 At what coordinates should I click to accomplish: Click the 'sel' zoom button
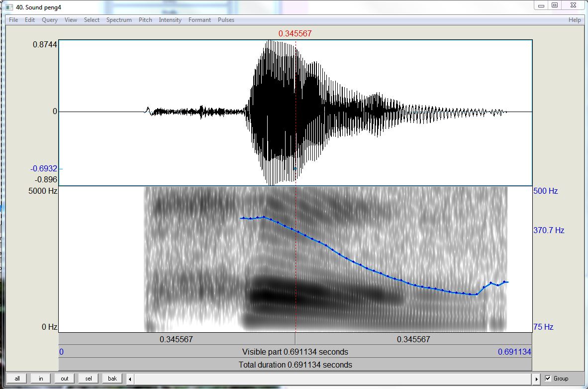click(x=89, y=379)
